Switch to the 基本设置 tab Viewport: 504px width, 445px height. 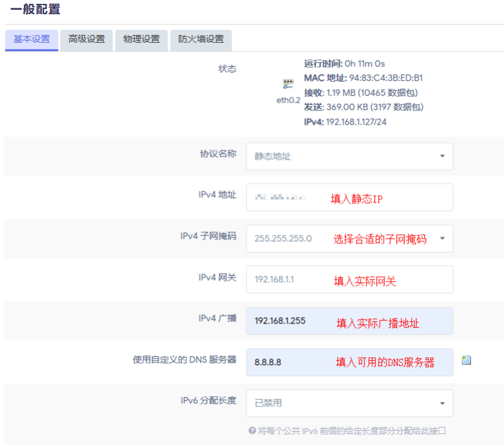(32, 39)
